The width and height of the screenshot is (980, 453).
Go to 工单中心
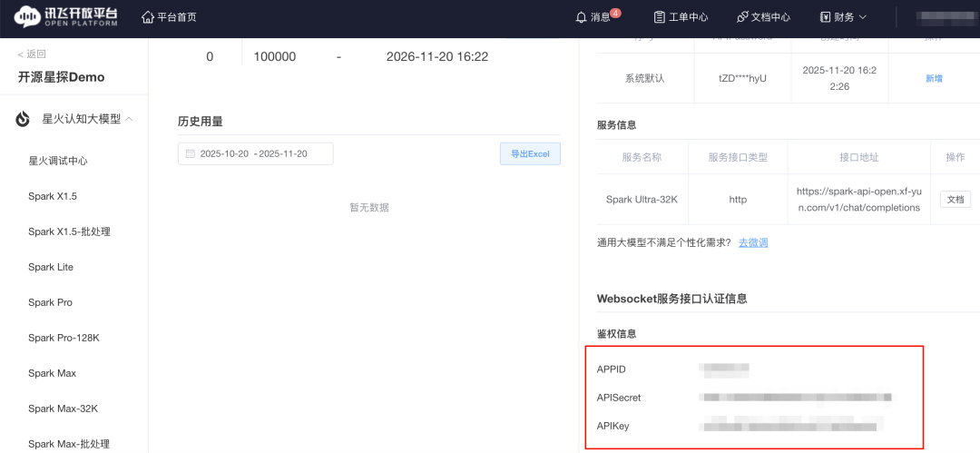(688, 17)
